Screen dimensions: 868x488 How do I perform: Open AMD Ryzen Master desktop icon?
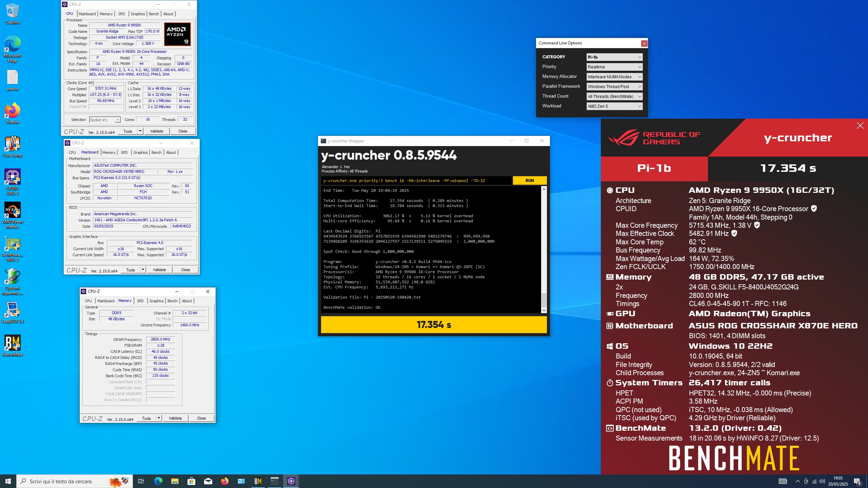(x=12, y=216)
